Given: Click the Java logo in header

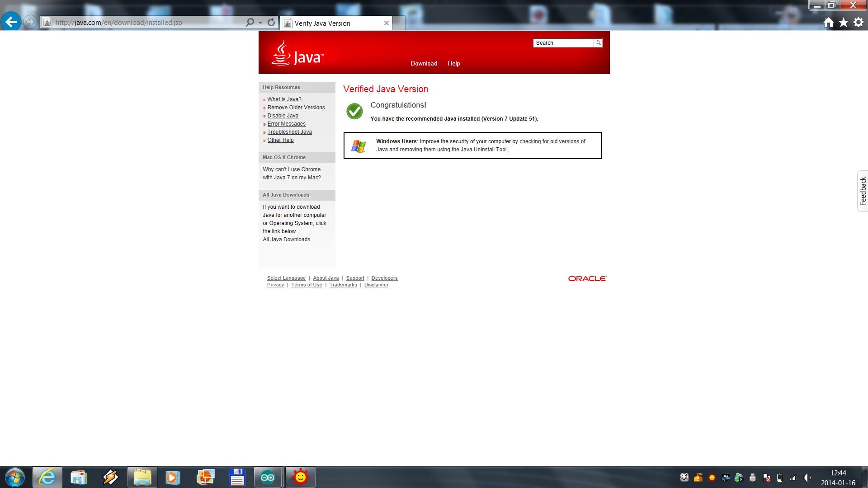Looking at the screenshot, I should tap(297, 54).
